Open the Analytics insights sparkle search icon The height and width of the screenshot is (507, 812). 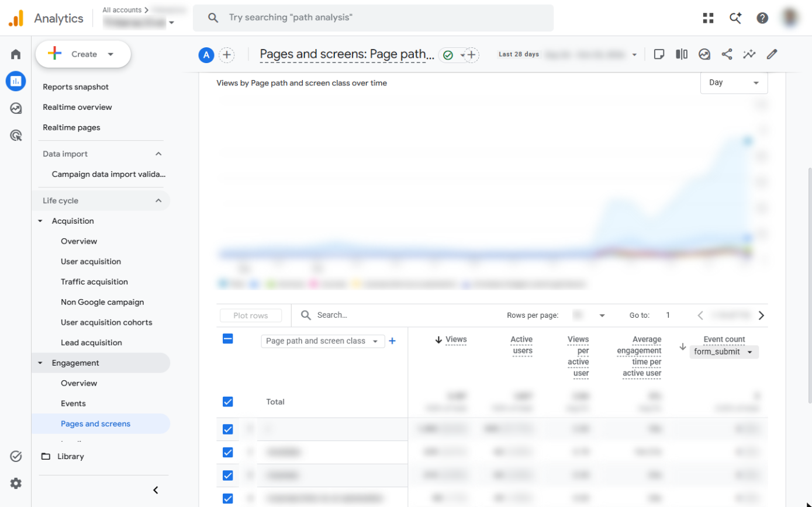coord(735,18)
